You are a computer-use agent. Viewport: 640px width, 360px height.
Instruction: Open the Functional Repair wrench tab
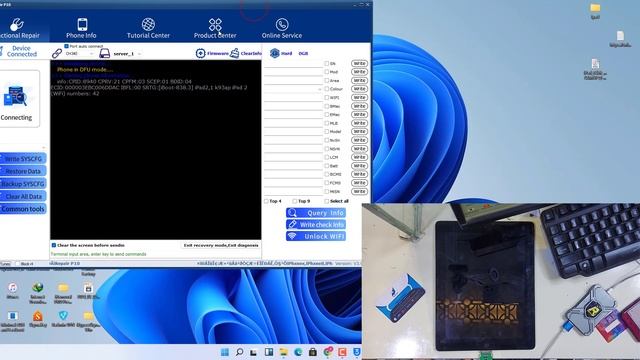coord(20,29)
